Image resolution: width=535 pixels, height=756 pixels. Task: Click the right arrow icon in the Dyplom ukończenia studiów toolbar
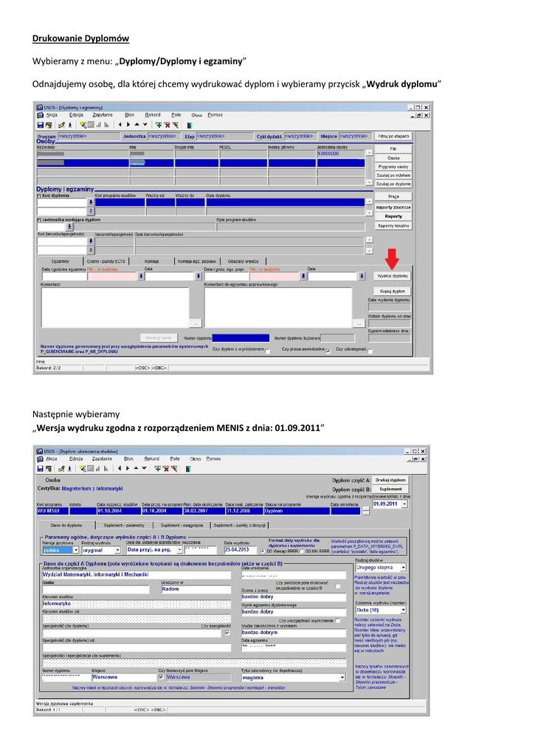pyautogui.click(x=126, y=467)
